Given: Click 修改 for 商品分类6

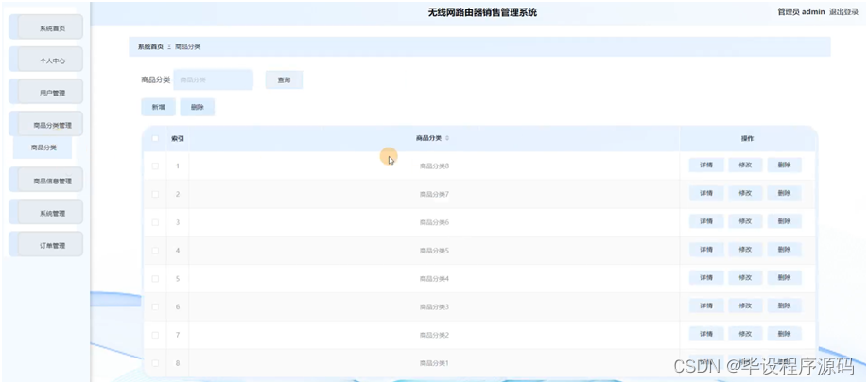Looking at the screenshot, I should (x=745, y=221).
